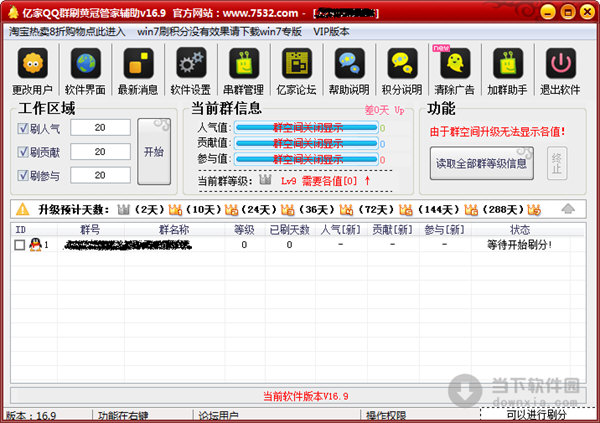
Task: Click the 版本:16.9 status bar entry
Action: coord(31,416)
